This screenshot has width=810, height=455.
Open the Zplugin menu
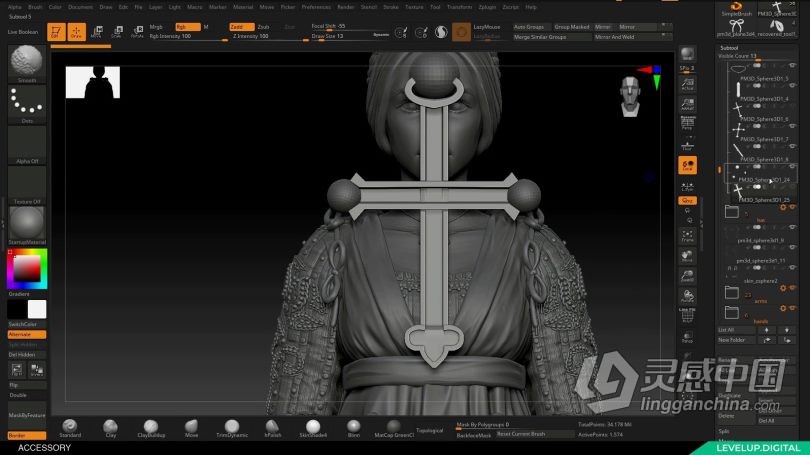(x=487, y=7)
